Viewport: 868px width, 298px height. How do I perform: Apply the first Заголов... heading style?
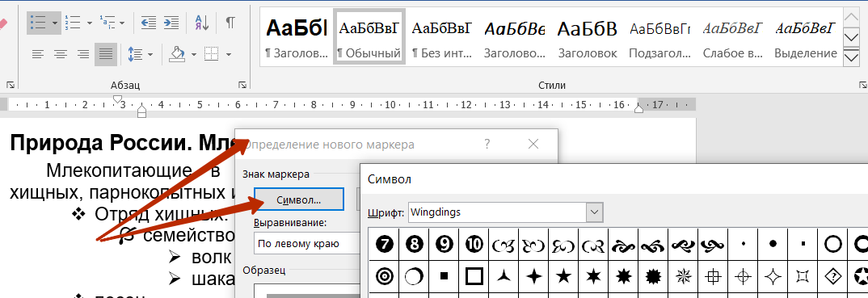click(x=297, y=38)
